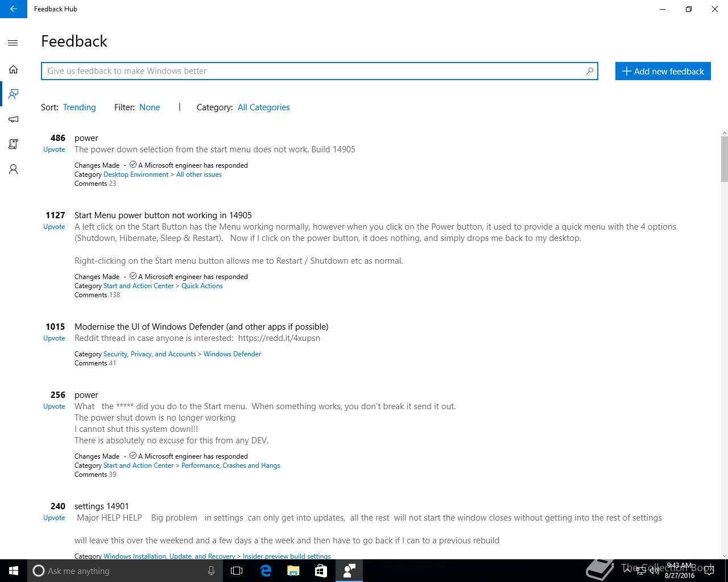Click Add new feedback button
Image resolution: width=728 pixels, height=582 pixels.
pyautogui.click(x=663, y=71)
